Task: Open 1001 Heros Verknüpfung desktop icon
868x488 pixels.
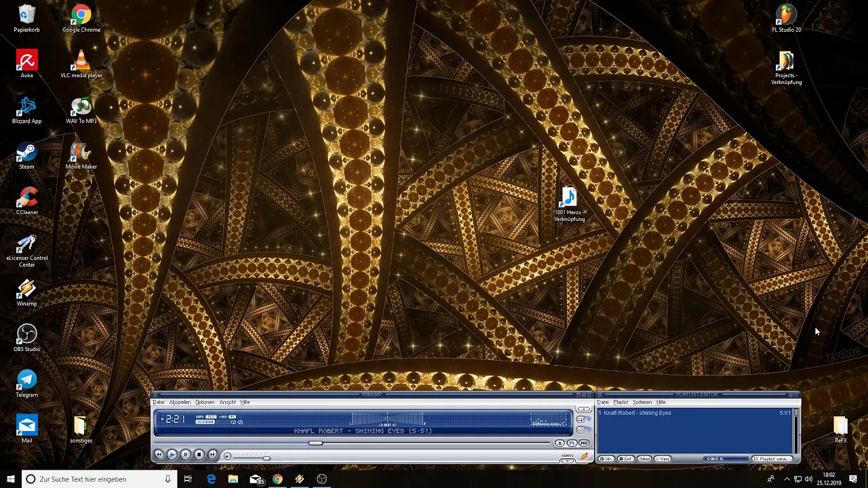Action: click(x=570, y=205)
